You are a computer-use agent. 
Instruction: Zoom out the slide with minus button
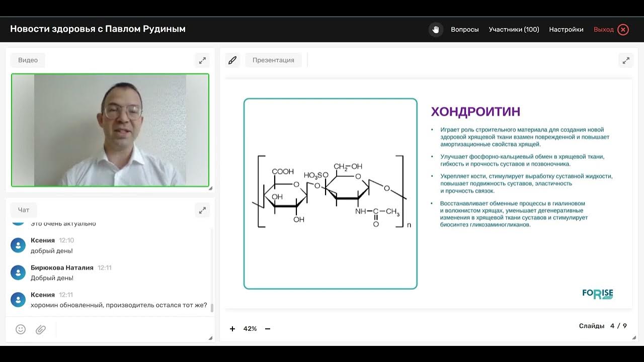coord(268,329)
